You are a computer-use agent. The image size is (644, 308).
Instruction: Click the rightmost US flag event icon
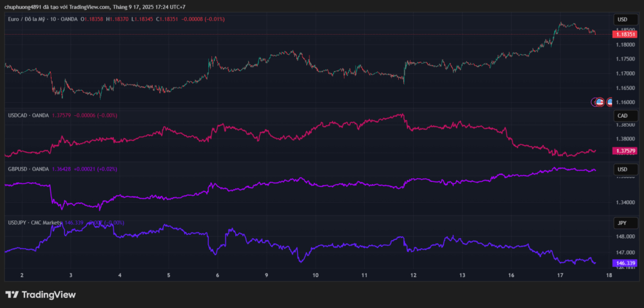click(x=609, y=102)
